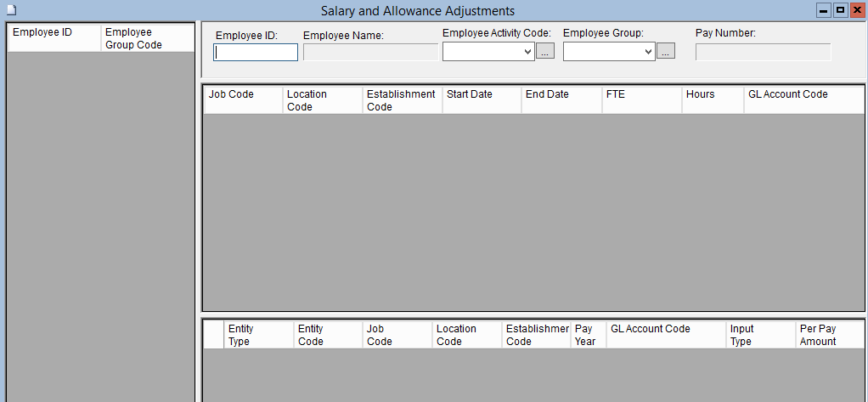Click ellipsis button next to Employee Group
This screenshot has height=402, width=868.
point(666,53)
